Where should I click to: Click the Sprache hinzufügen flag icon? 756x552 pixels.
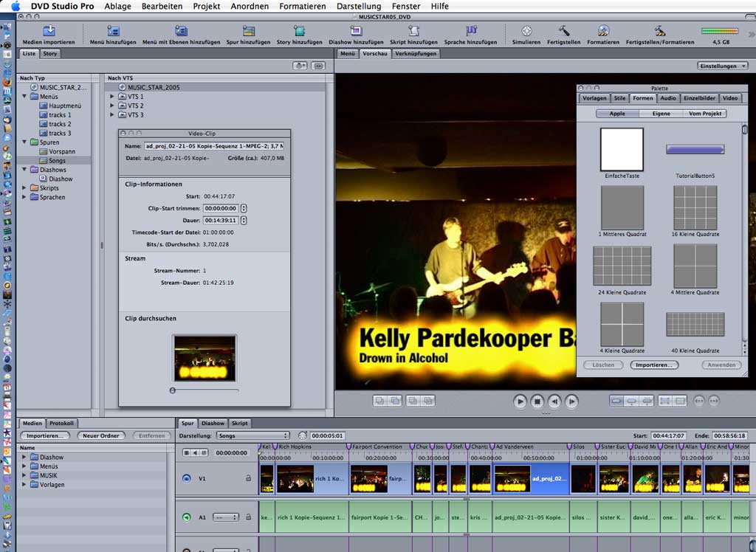point(471,31)
